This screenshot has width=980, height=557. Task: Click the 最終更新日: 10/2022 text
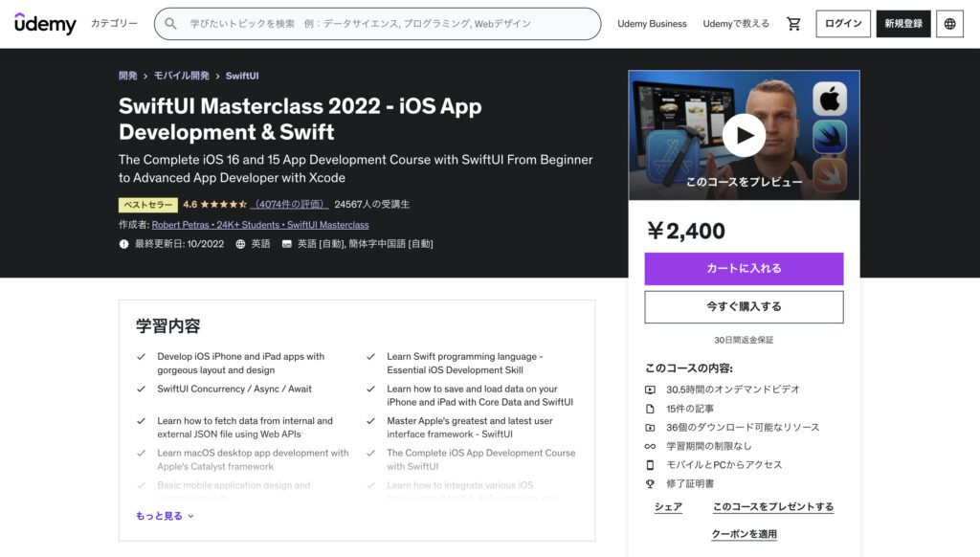point(179,244)
